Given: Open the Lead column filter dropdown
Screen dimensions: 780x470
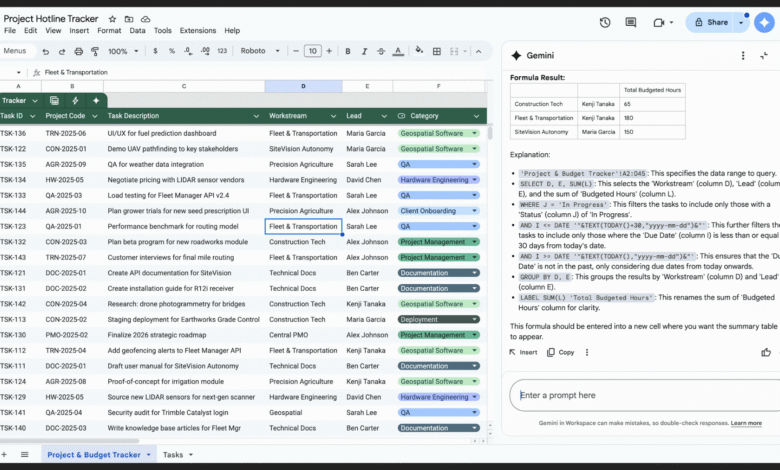Looking at the screenshot, I should pyautogui.click(x=384, y=116).
